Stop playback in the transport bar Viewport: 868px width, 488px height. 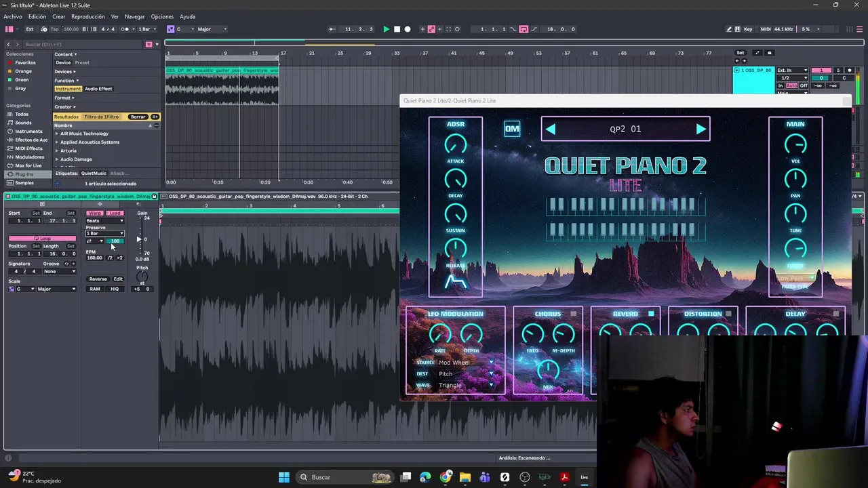pyautogui.click(x=397, y=29)
